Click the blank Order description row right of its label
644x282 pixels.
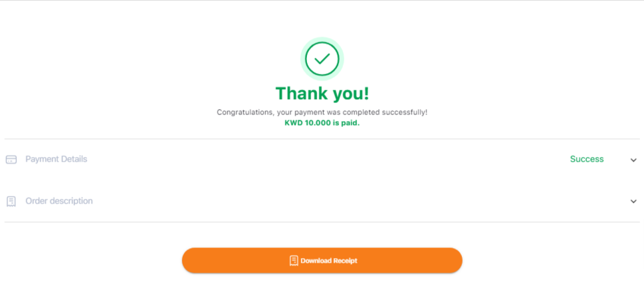click(x=359, y=202)
